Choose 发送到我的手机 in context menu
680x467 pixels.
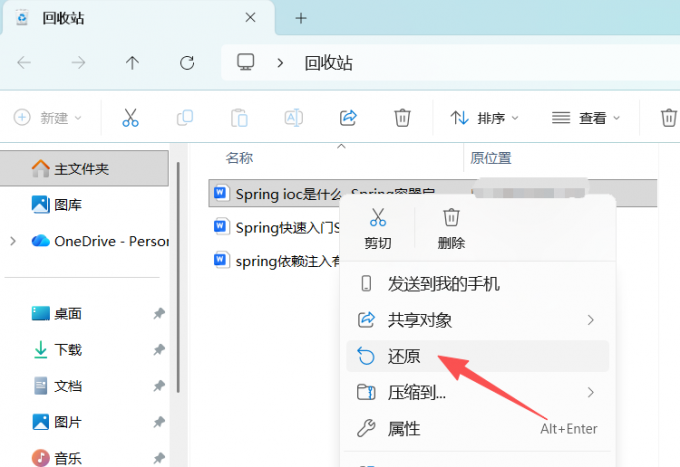(478, 284)
